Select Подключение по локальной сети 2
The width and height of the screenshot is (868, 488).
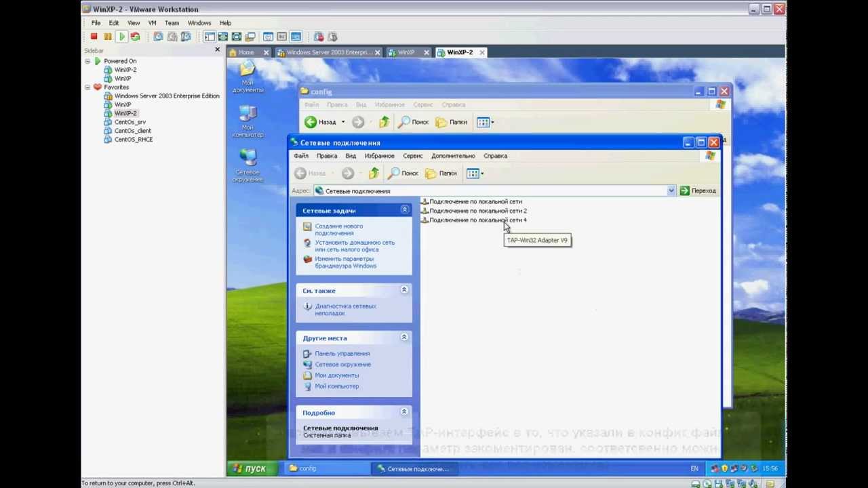tap(473, 211)
